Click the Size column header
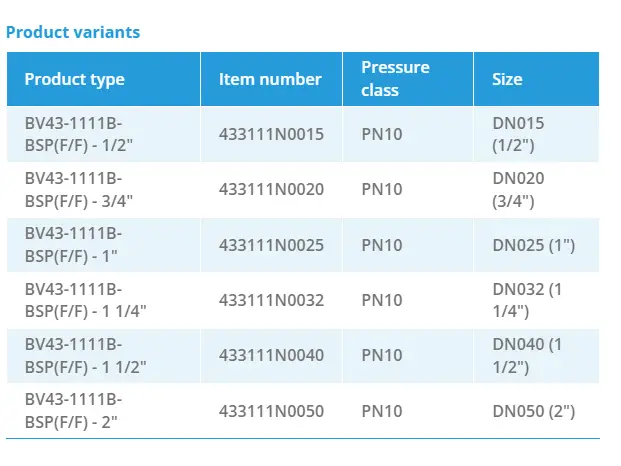This screenshot has width=621, height=466. [x=507, y=79]
